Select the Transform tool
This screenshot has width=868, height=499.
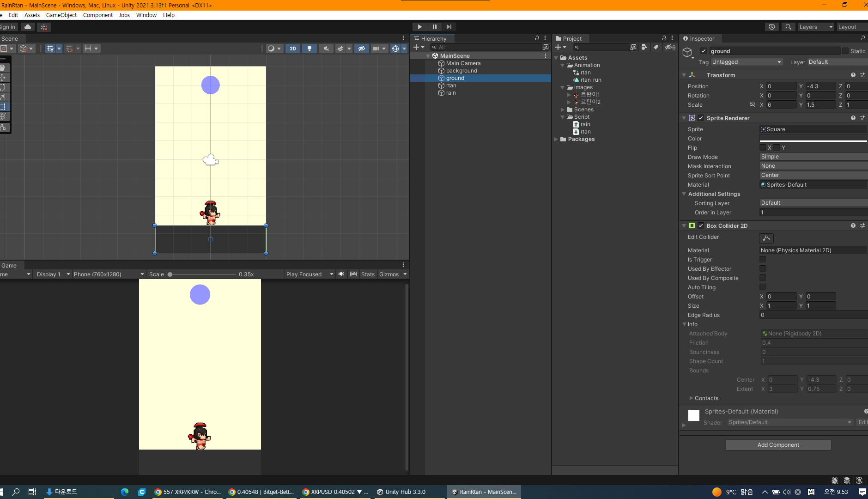click(x=3, y=116)
